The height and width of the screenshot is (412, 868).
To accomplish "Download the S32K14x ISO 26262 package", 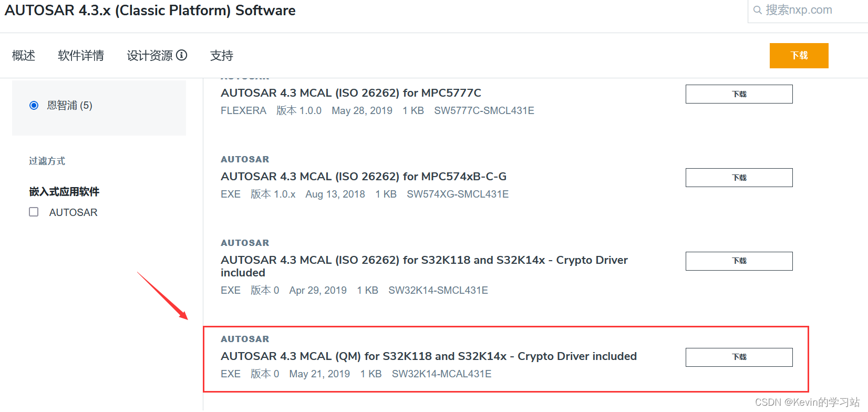I will click(739, 261).
